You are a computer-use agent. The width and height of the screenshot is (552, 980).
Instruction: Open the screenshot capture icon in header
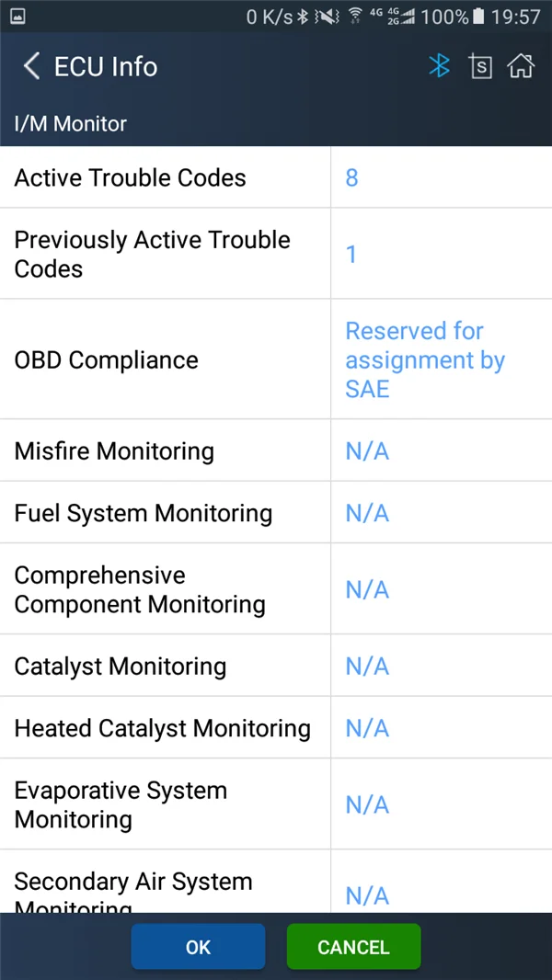point(480,66)
